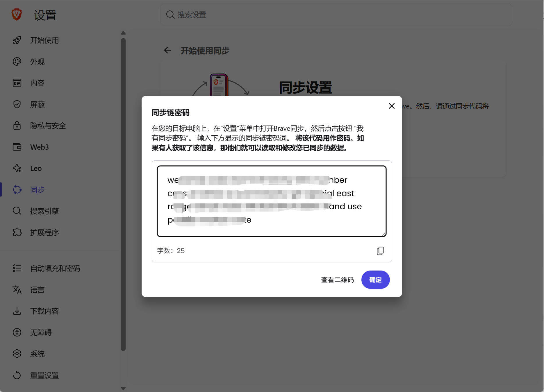
Task: Click the 字数: 25 word count text
Action: (x=171, y=251)
